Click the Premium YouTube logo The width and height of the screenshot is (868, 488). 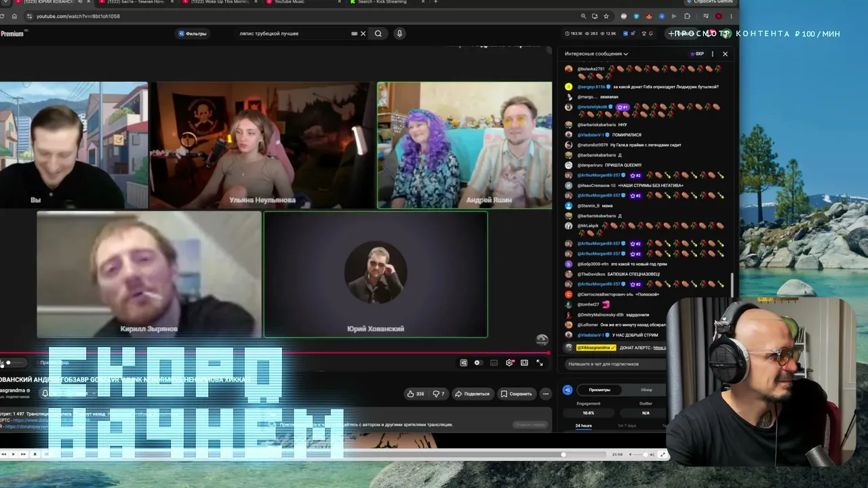pos(12,33)
